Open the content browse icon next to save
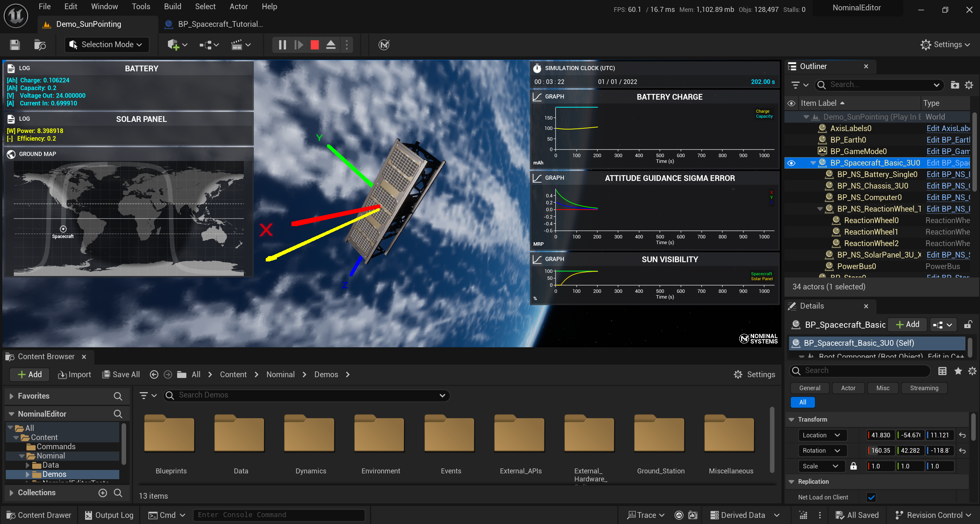Screen dimensions: 980x524 40,45
